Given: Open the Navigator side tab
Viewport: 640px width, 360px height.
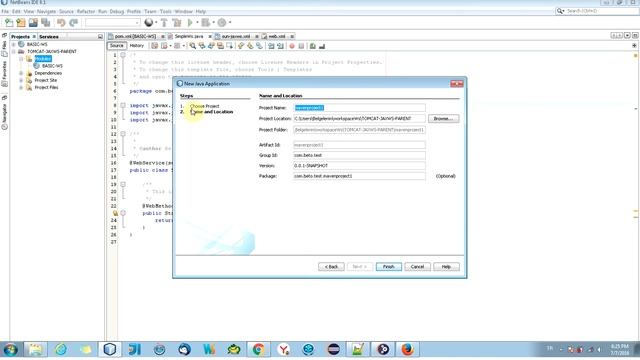Looking at the screenshot, I should pos(4,116).
